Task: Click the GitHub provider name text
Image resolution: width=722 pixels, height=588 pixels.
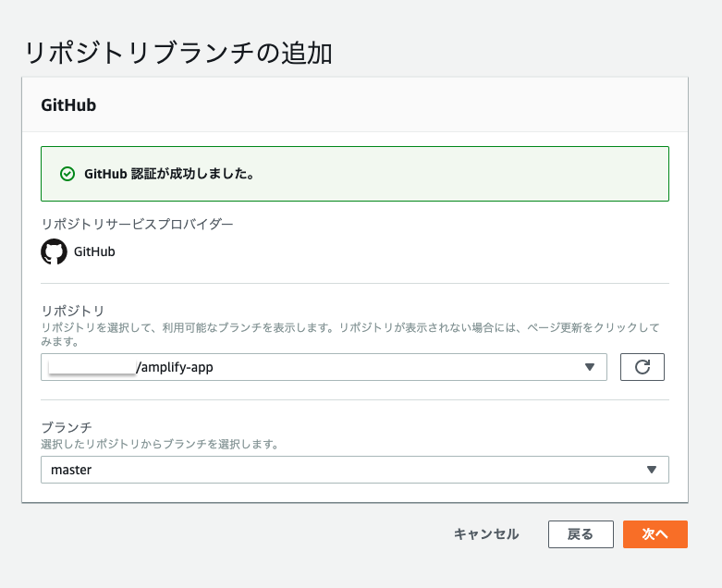Action: coord(94,251)
